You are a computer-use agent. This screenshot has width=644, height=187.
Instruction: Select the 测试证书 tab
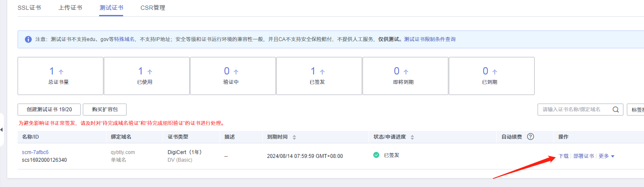pyautogui.click(x=111, y=8)
